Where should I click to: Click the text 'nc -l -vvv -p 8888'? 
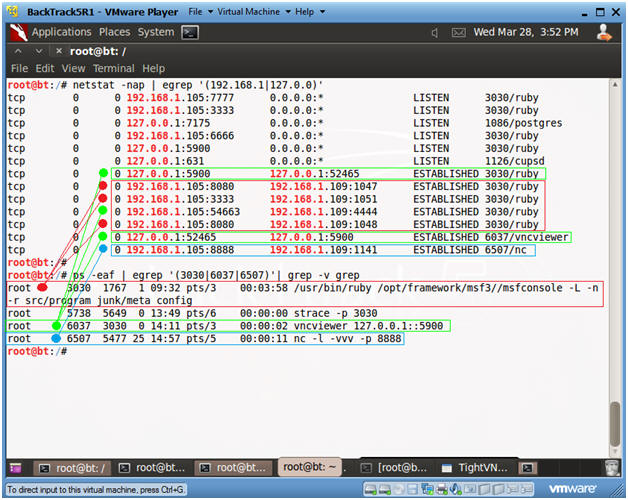(x=347, y=339)
